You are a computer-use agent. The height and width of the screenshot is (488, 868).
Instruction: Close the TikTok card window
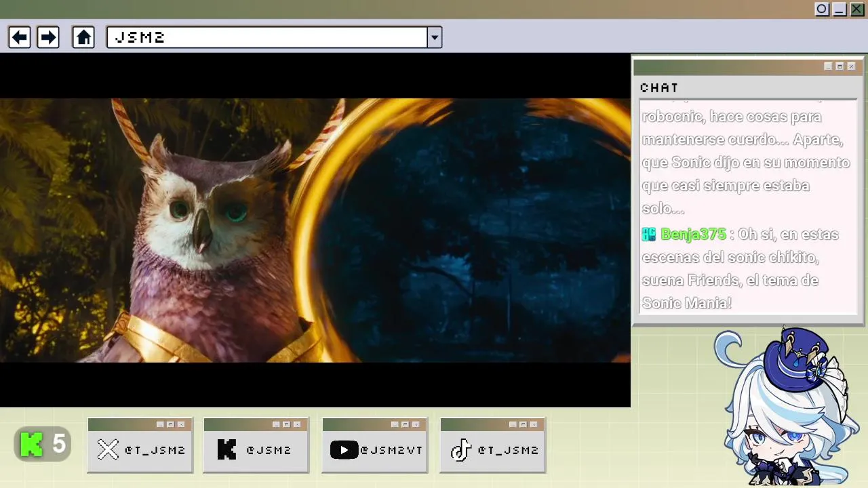tap(534, 424)
